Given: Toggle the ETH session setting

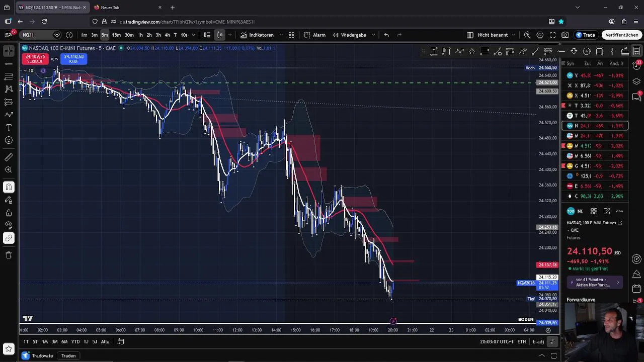Looking at the screenshot, I should [522, 342].
